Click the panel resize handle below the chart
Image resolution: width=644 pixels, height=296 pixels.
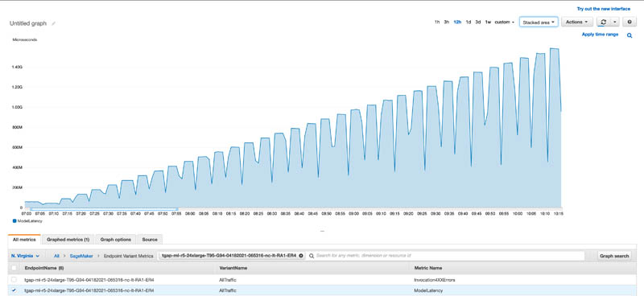coord(322,231)
